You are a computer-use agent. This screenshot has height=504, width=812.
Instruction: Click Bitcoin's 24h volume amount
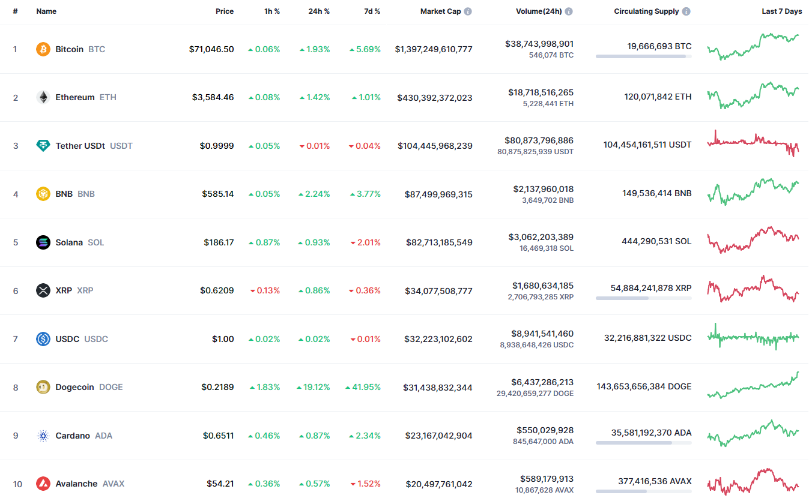tap(539, 44)
